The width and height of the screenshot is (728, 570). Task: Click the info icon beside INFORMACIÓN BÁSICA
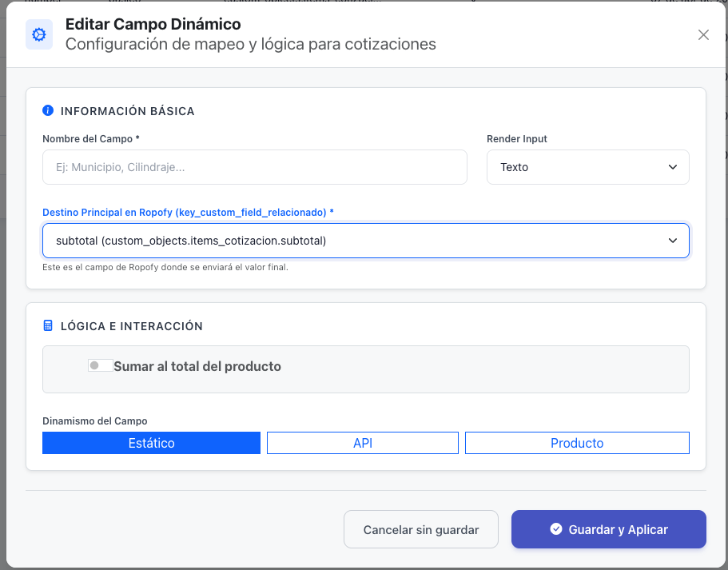pyautogui.click(x=48, y=110)
